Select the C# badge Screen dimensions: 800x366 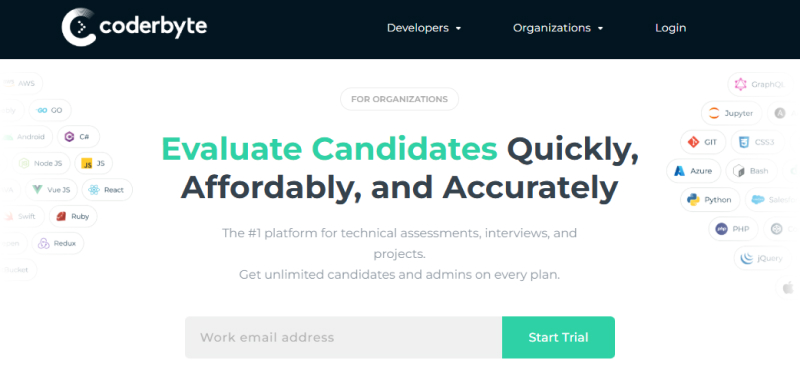tap(79, 137)
